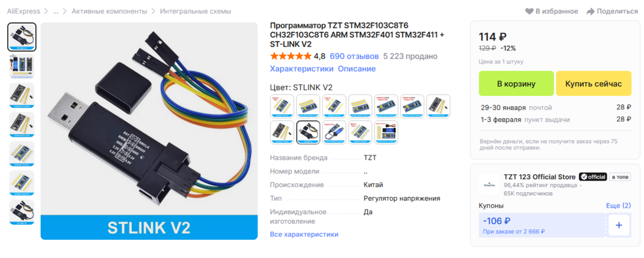Image resolution: width=644 pixels, height=258 pixels.
Task: Select the second gallery thumbnail on left
Action: tap(22, 66)
